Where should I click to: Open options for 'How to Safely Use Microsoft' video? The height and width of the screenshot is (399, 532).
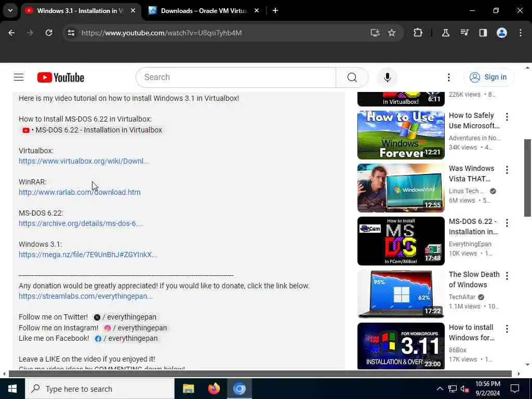coord(507,117)
